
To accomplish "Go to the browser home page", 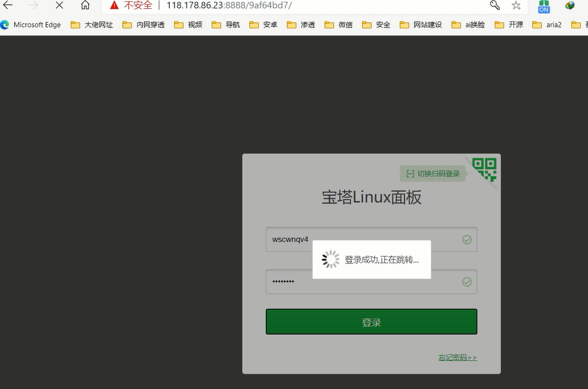I will coord(85,5).
